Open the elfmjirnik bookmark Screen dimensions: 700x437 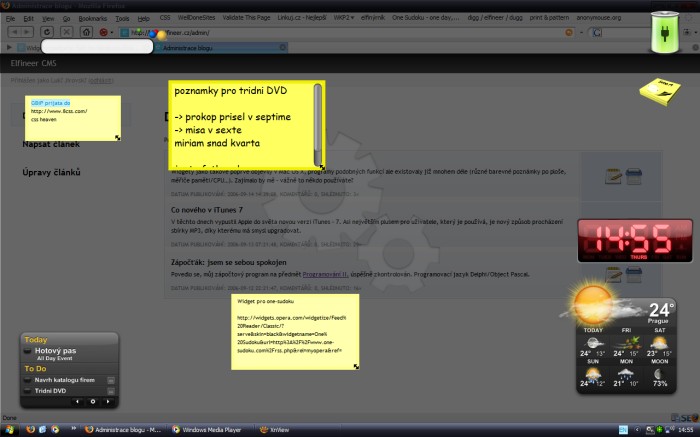coord(373,18)
